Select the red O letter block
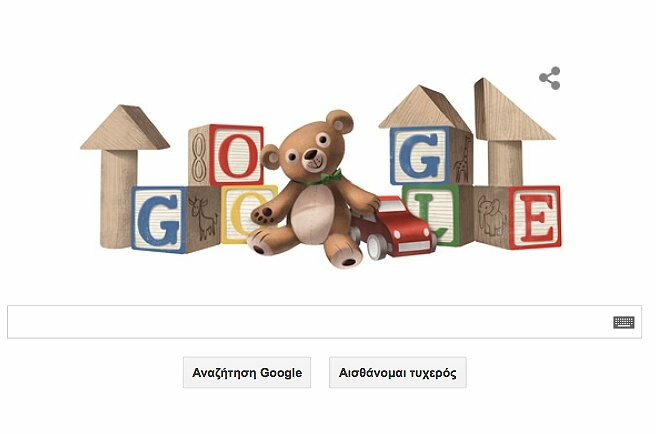The image size is (656, 434). coord(236,154)
